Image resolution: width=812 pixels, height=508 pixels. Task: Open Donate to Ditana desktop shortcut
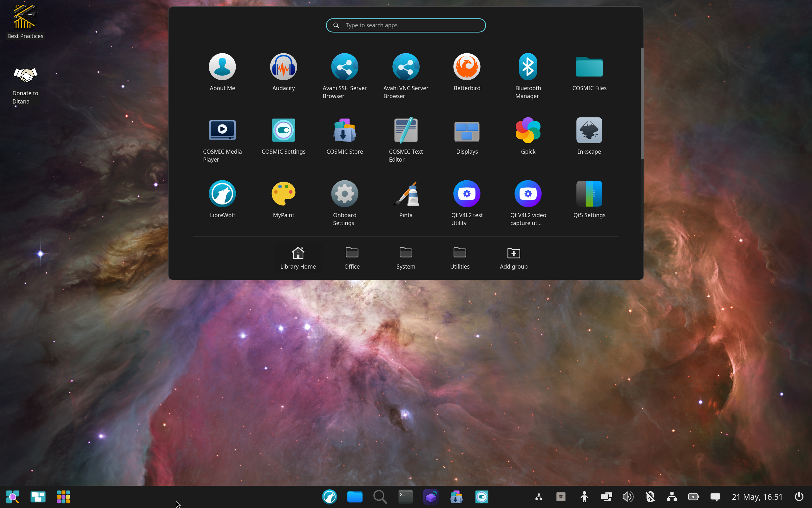click(x=25, y=86)
